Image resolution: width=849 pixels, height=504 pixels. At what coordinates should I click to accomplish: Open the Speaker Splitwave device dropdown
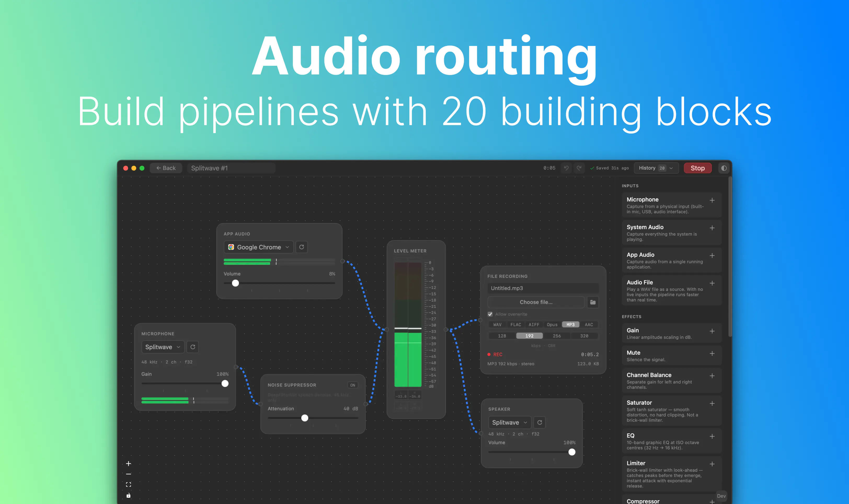tap(510, 423)
